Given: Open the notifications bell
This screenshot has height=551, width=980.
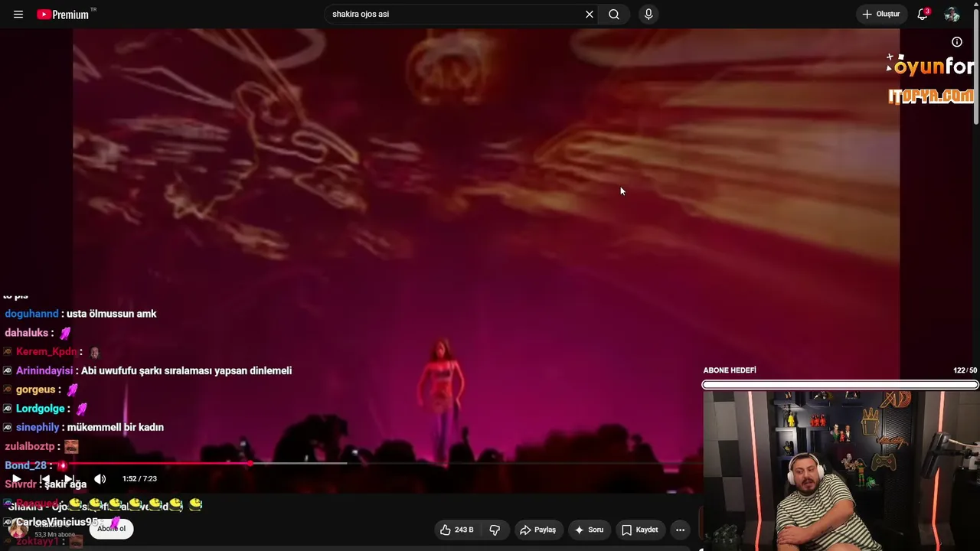Looking at the screenshot, I should point(923,15).
